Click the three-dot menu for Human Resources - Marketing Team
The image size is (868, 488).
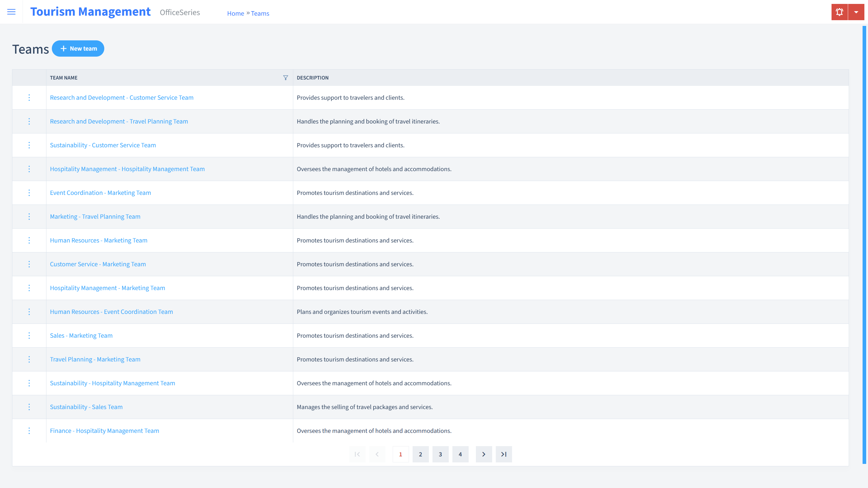[x=29, y=240]
